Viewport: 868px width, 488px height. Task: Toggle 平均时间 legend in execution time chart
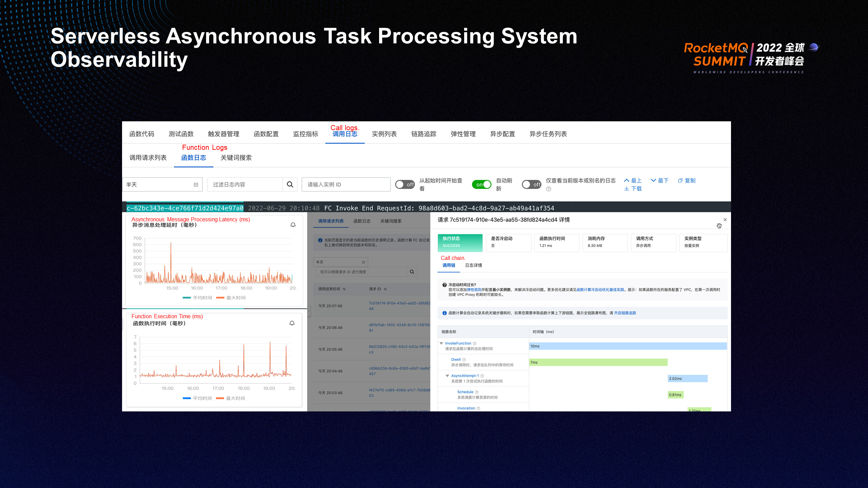pyautogui.click(x=197, y=398)
